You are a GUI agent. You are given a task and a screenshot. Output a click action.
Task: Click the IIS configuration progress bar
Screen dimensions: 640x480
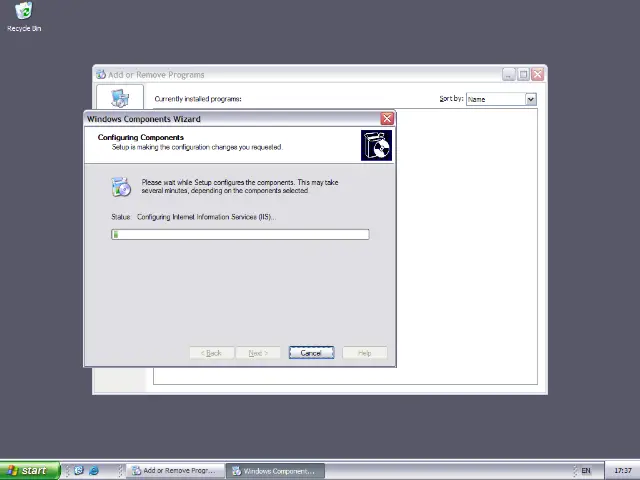tap(240, 234)
